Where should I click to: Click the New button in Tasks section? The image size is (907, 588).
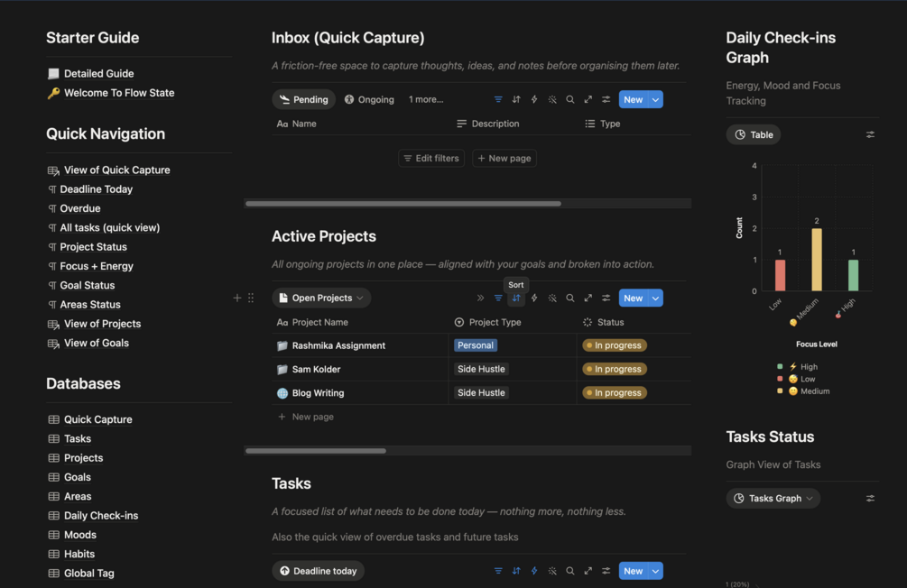point(634,571)
